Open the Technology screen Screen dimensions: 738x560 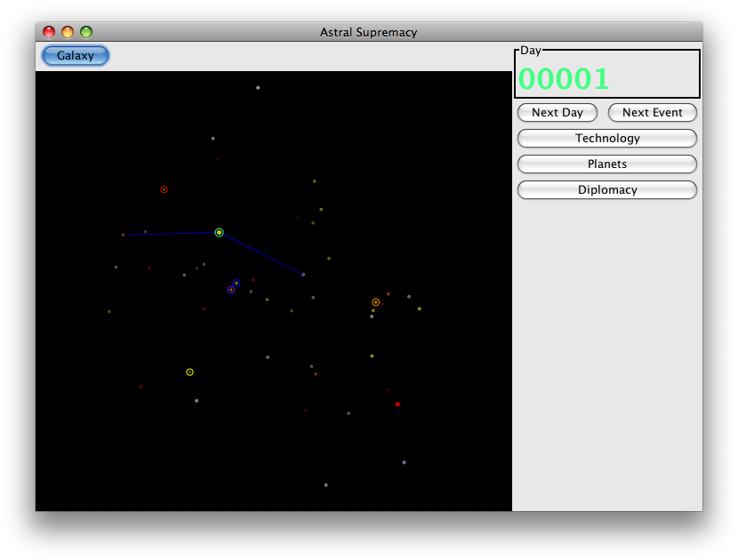click(x=607, y=139)
